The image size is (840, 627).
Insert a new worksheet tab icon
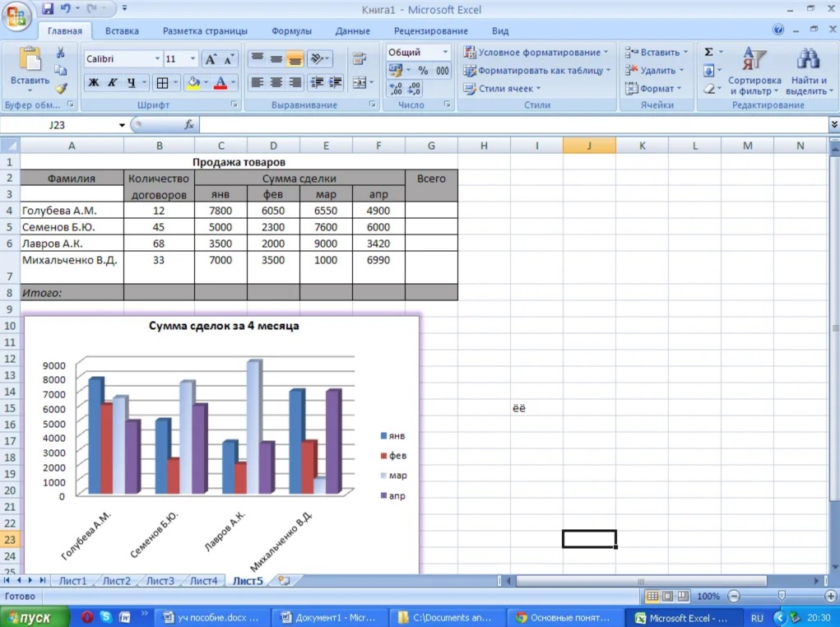[284, 580]
